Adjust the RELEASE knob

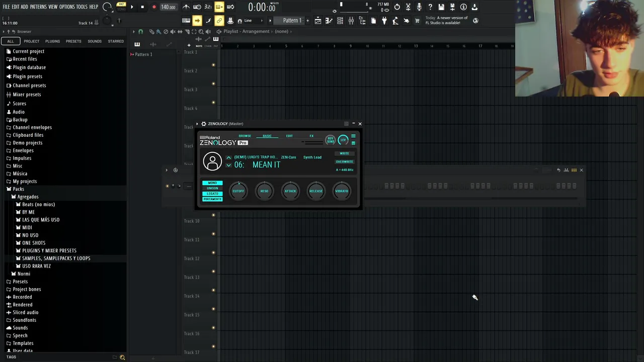click(316, 191)
